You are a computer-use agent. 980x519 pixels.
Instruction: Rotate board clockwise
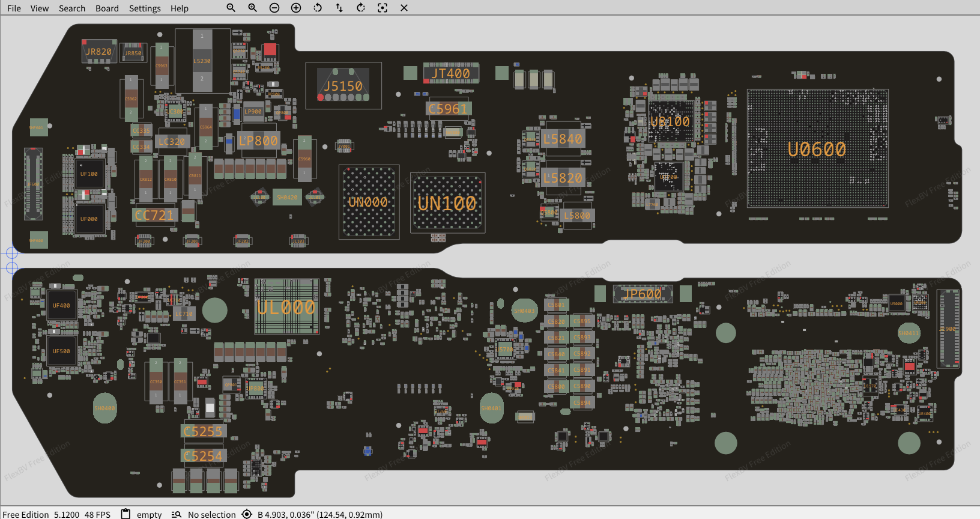(x=361, y=8)
